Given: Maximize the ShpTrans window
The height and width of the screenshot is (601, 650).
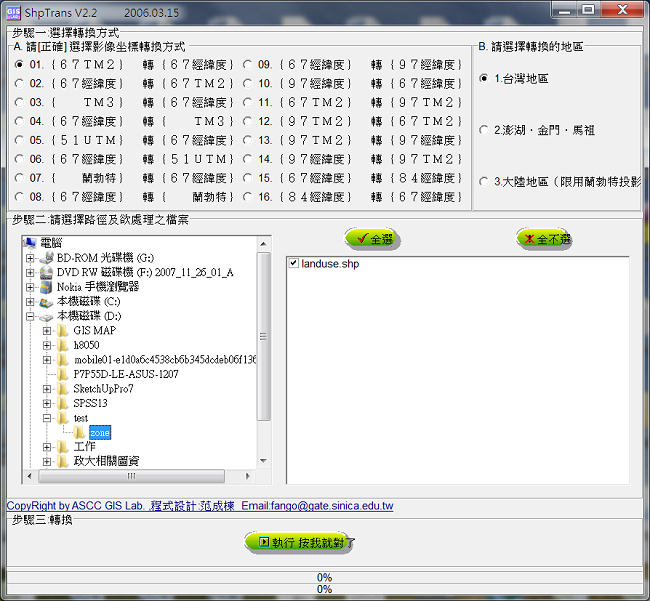Looking at the screenshot, I should pyautogui.click(x=588, y=10).
